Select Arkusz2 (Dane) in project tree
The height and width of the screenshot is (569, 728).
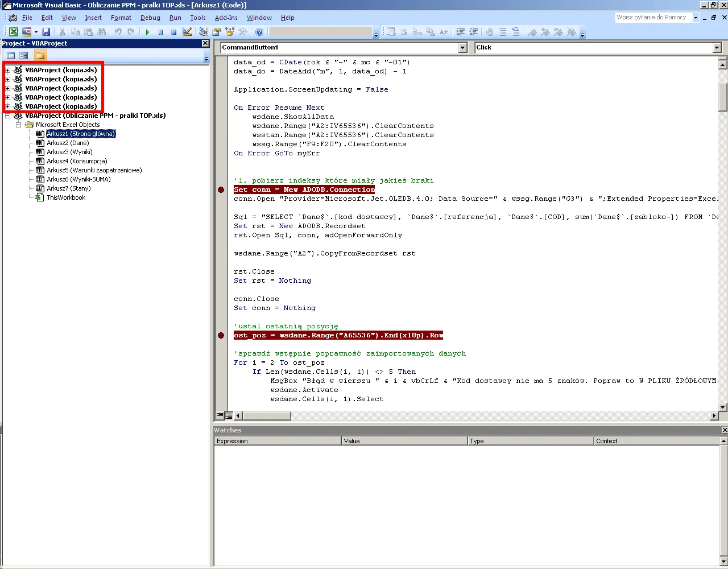coord(68,143)
